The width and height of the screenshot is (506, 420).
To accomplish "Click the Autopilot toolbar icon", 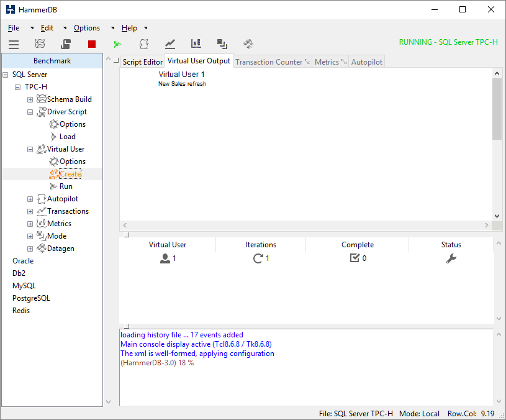I will pos(144,44).
